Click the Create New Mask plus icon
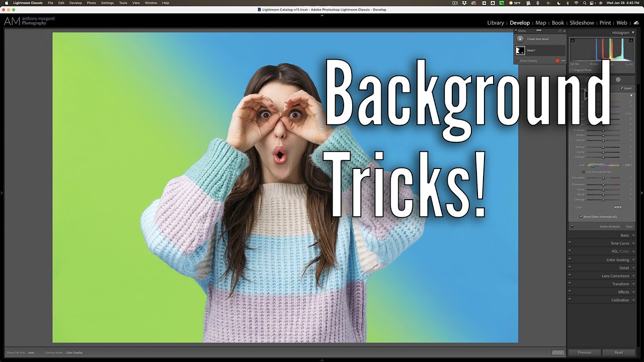The width and height of the screenshot is (644, 362). point(520,39)
